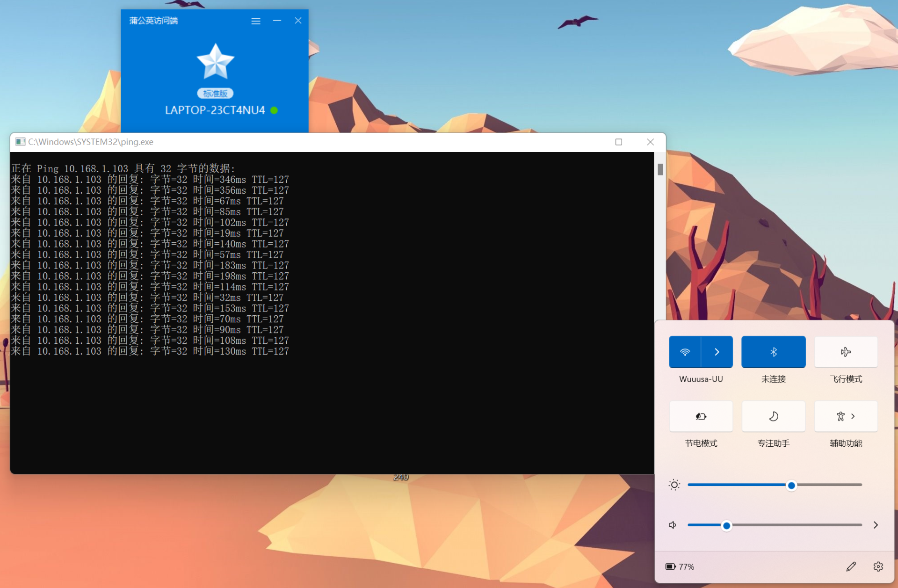This screenshot has height=588, width=898.
Task: Open the audio output chevron beside volume
Action: (876, 525)
